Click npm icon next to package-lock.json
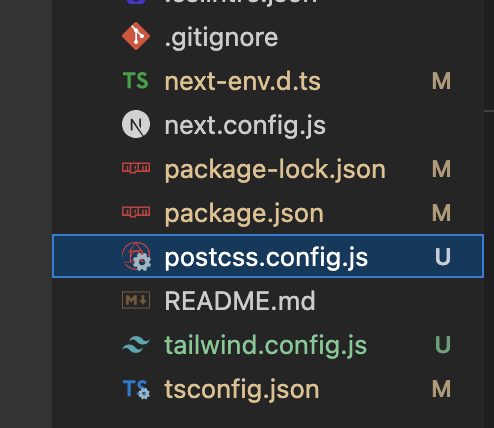494x428 pixels. pyautogui.click(x=136, y=168)
